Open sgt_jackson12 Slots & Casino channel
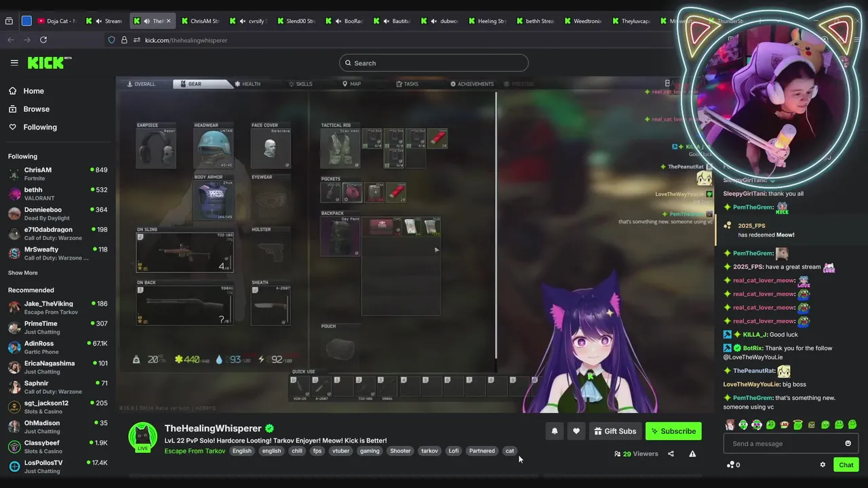This screenshot has width=868, height=488. point(58,407)
